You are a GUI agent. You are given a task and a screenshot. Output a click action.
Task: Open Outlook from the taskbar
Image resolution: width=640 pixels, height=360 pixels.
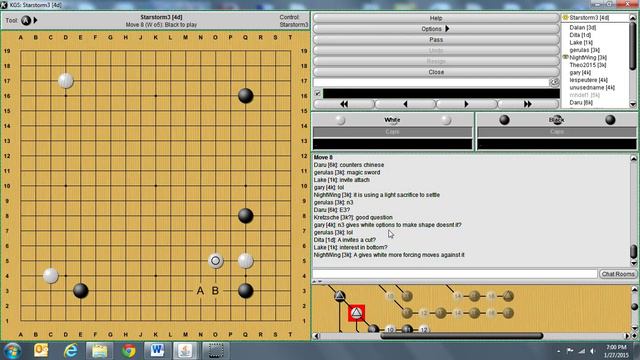(41, 351)
